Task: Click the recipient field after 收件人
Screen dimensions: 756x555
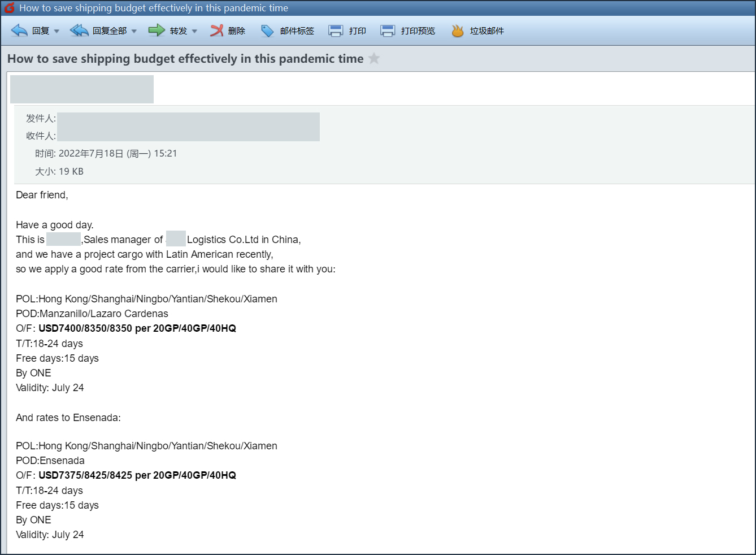Action: click(x=188, y=136)
